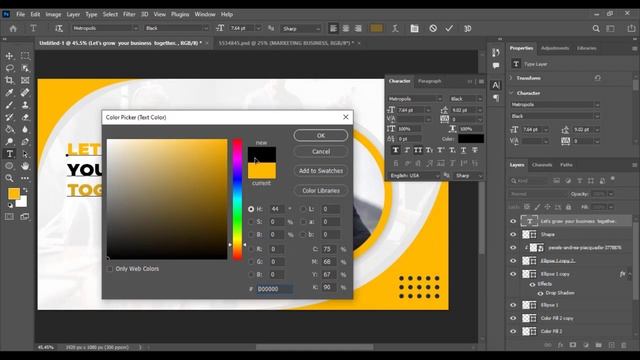Enable Only Web Colors checkbox
Image resolution: width=640 pixels, height=360 pixels.
point(110,269)
